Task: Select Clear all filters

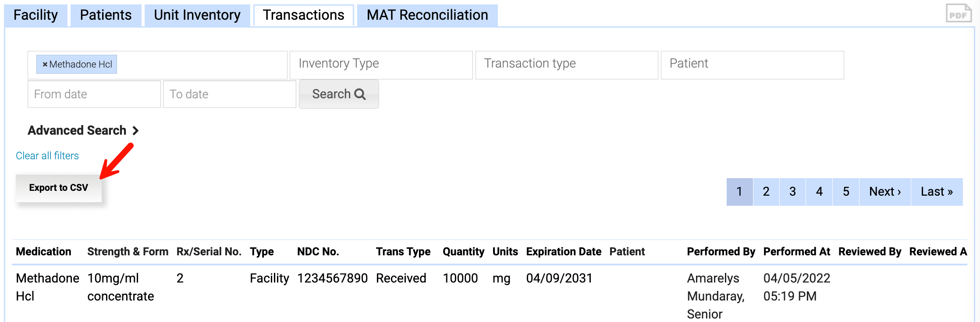Action: (47, 155)
